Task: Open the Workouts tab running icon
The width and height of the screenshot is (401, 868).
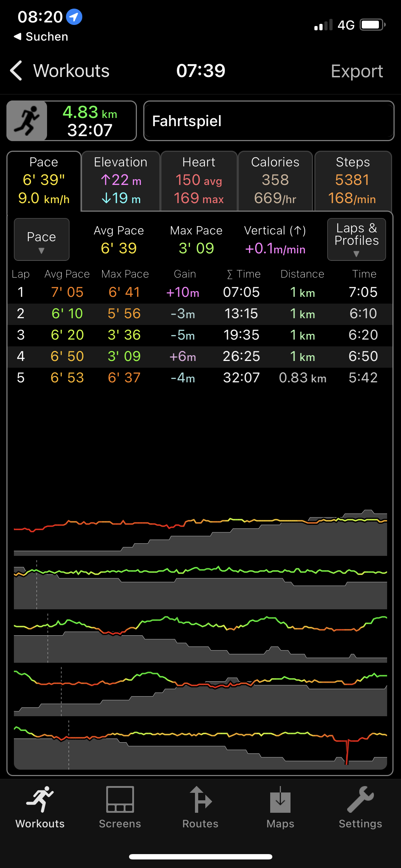Action: pos(40,800)
